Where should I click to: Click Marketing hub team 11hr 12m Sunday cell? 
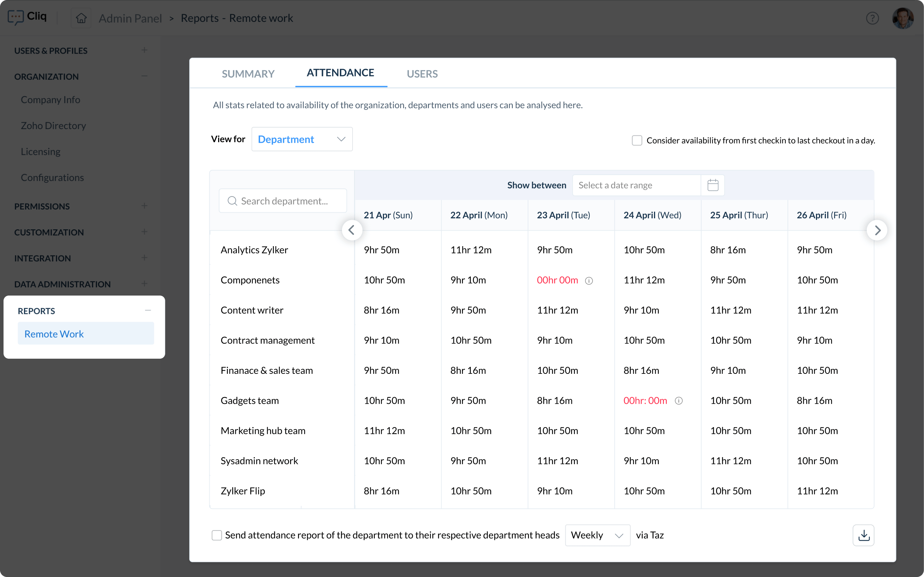(x=384, y=431)
